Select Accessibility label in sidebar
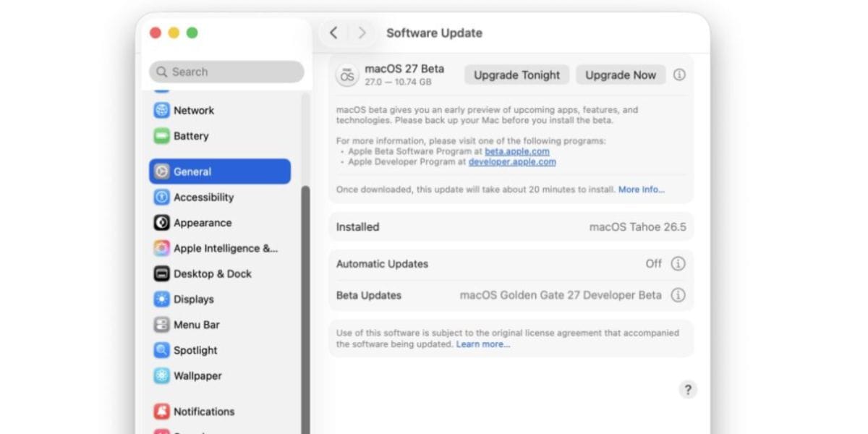 pyautogui.click(x=204, y=197)
